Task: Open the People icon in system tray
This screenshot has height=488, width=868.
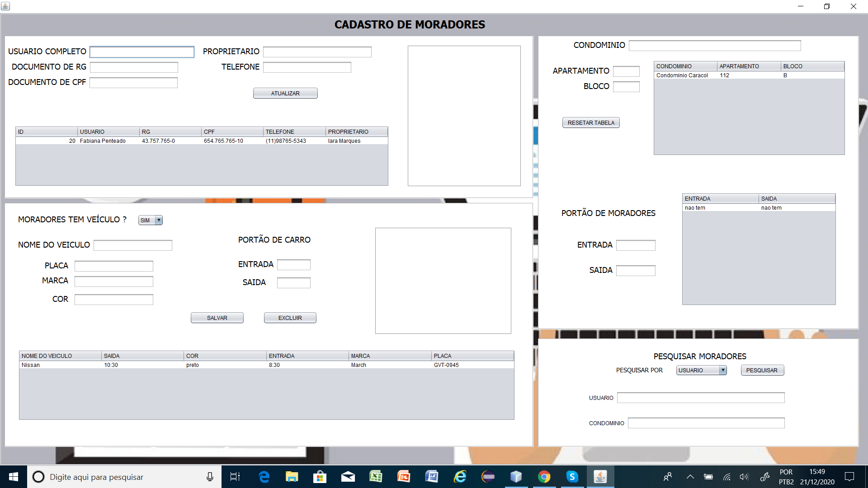Action: pos(668,477)
